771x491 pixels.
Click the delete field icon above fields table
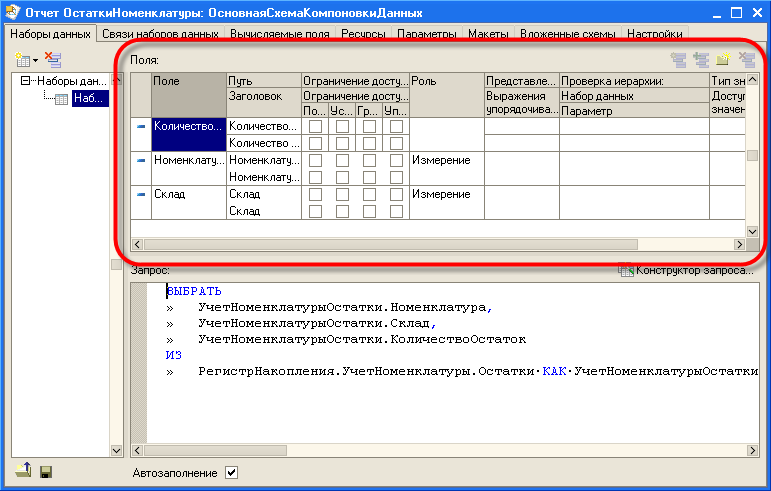pos(746,60)
